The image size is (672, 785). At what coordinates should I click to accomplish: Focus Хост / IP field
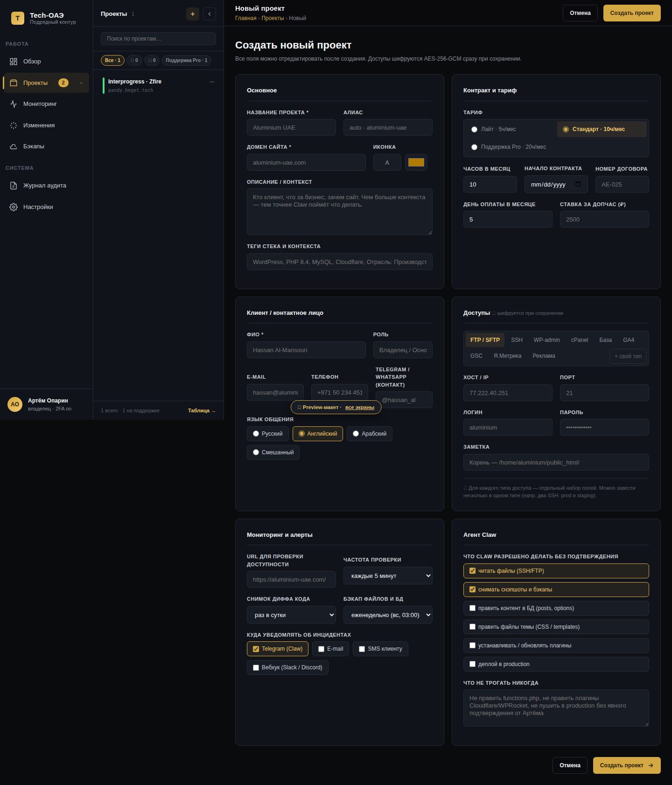click(508, 393)
